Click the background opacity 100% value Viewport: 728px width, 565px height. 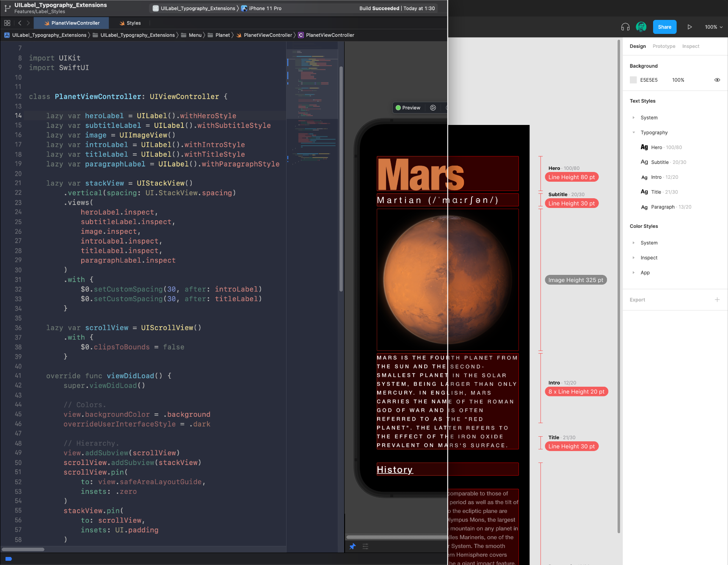point(678,80)
